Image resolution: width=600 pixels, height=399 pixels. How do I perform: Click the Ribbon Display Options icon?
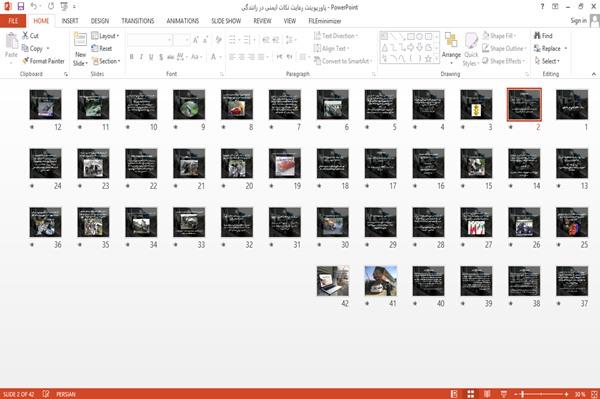555,7
